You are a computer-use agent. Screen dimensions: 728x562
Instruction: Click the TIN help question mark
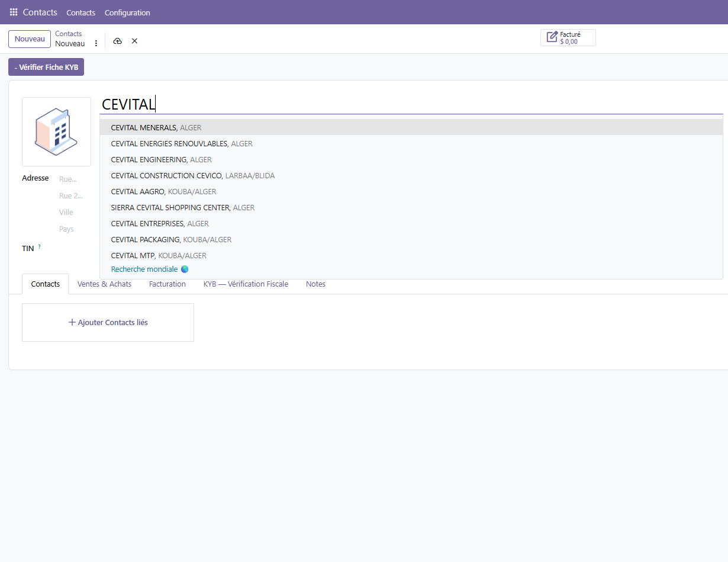pos(40,246)
